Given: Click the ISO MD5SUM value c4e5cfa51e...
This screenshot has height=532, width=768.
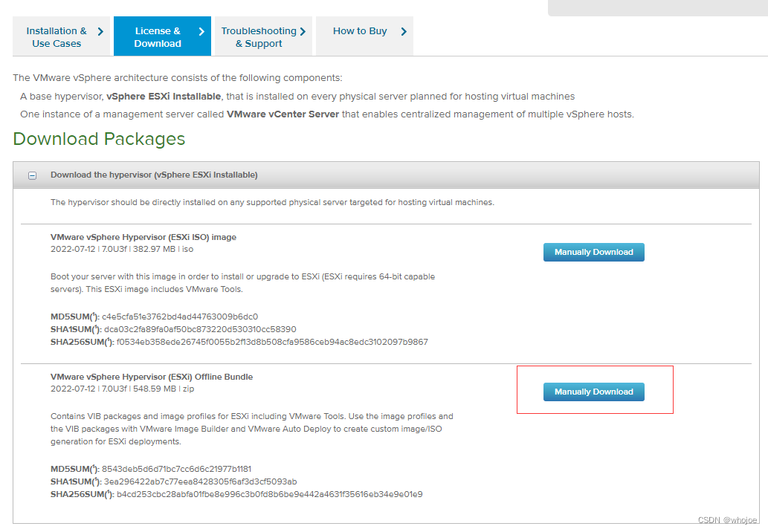Looking at the screenshot, I should pyautogui.click(x=180, y=317).
